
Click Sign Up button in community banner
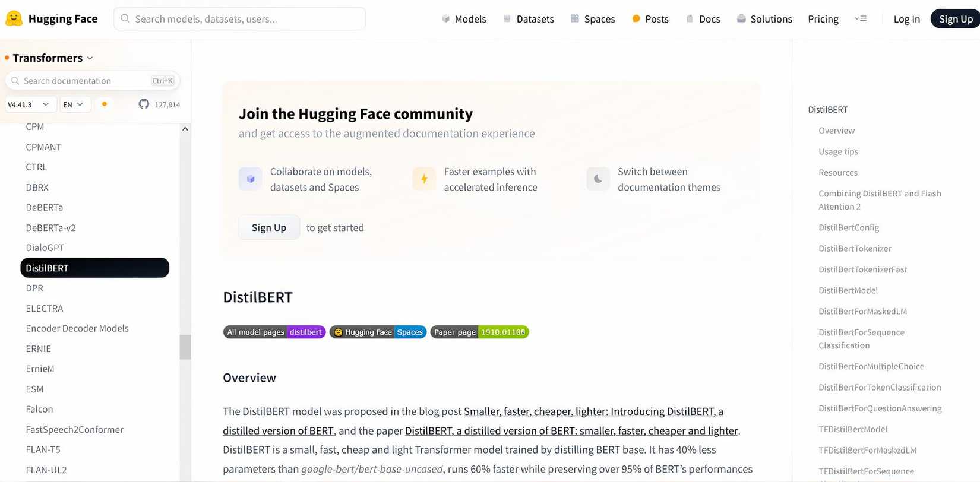pyautogui.click(x=269, y=227)
